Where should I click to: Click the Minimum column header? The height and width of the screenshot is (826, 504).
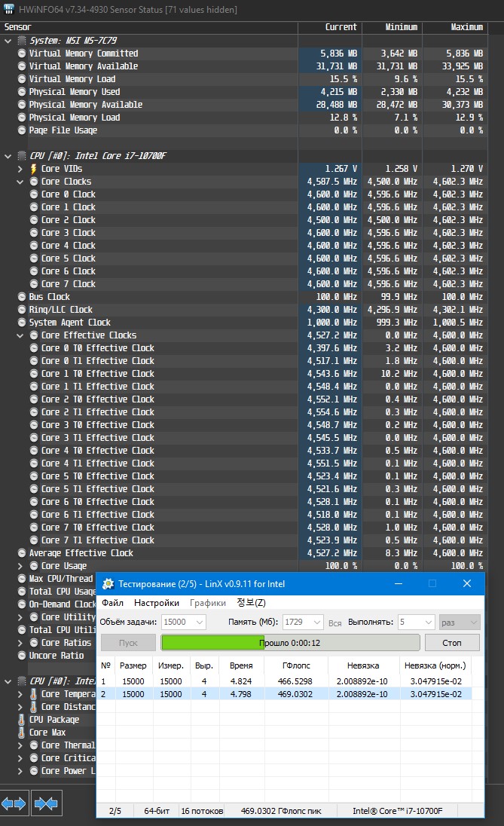392,27
